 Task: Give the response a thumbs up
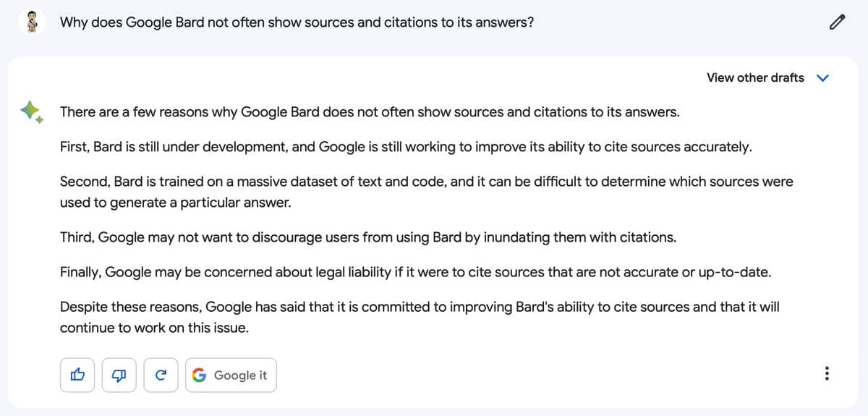[77, 375]
